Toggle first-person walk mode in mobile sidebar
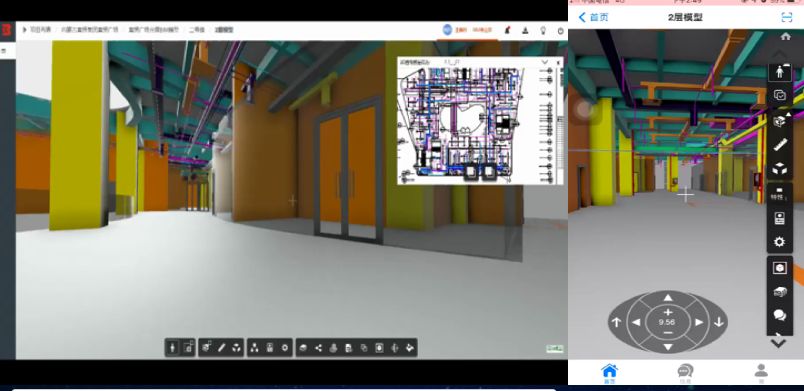The width and height of the screenshot is (804, 391). tap(779, 72)
